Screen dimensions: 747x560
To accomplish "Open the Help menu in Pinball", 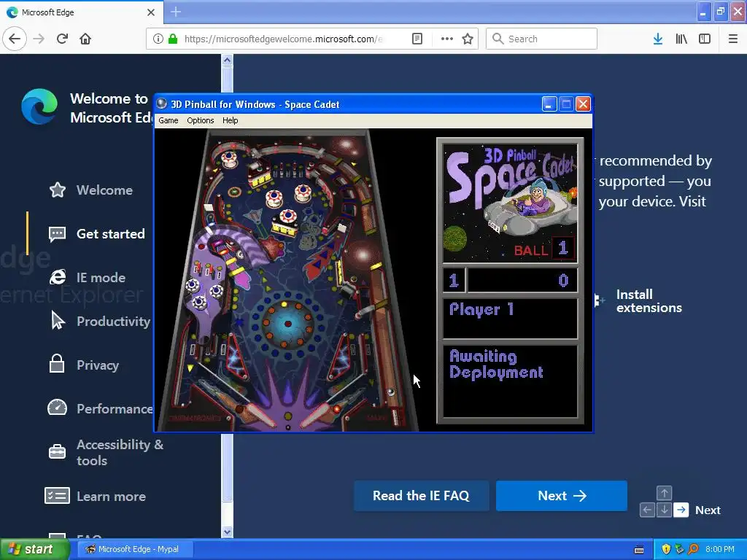I will [x=230, y=120].
